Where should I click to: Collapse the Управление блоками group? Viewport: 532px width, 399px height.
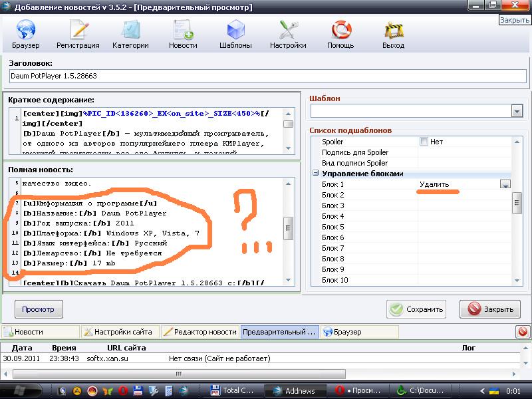click(315, 173)
